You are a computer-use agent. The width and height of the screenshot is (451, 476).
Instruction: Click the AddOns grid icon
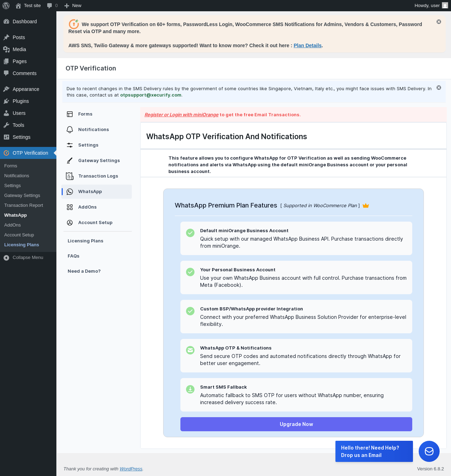70,207
